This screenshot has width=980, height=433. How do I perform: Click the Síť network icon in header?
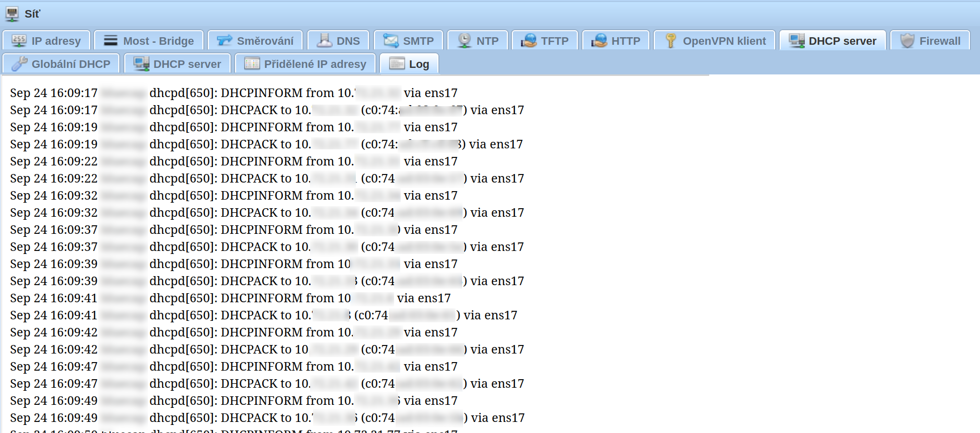point(12,14)
